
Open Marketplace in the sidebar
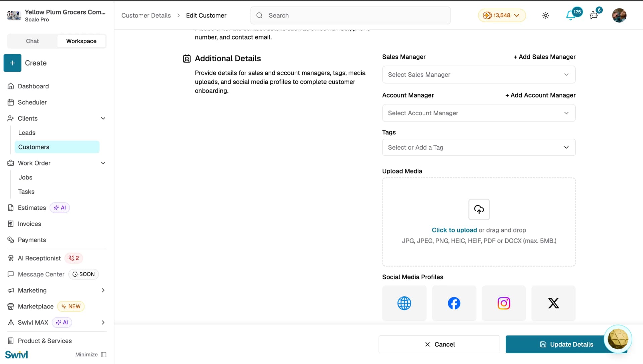point(35,306)
